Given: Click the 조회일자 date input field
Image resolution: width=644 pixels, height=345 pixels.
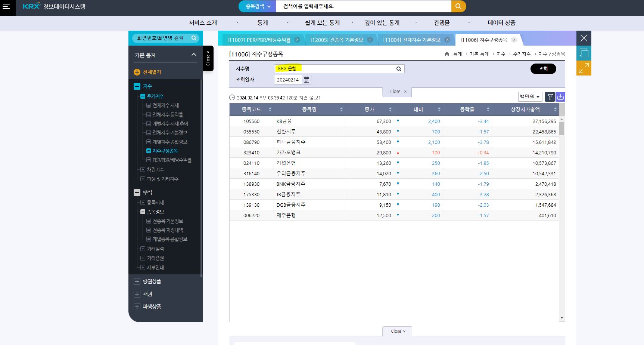Looking at the screenshot, I should tap(288, 80).
